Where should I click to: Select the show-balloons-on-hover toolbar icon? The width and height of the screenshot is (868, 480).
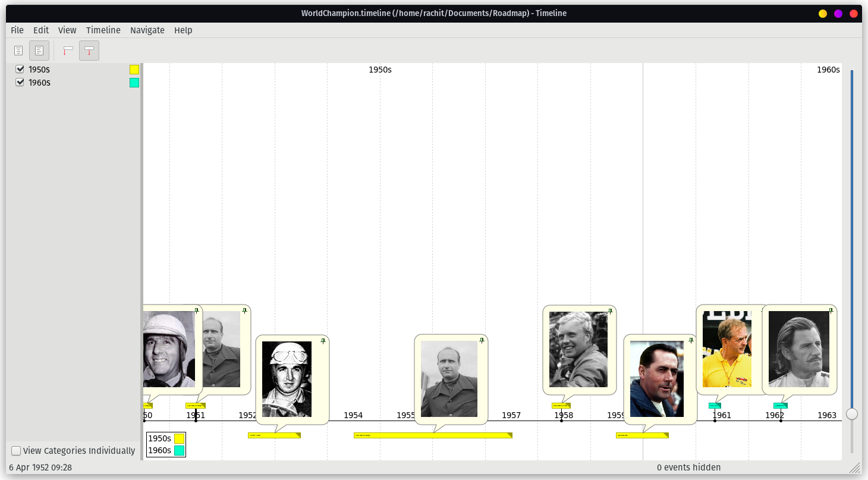(x=67, y=50)
